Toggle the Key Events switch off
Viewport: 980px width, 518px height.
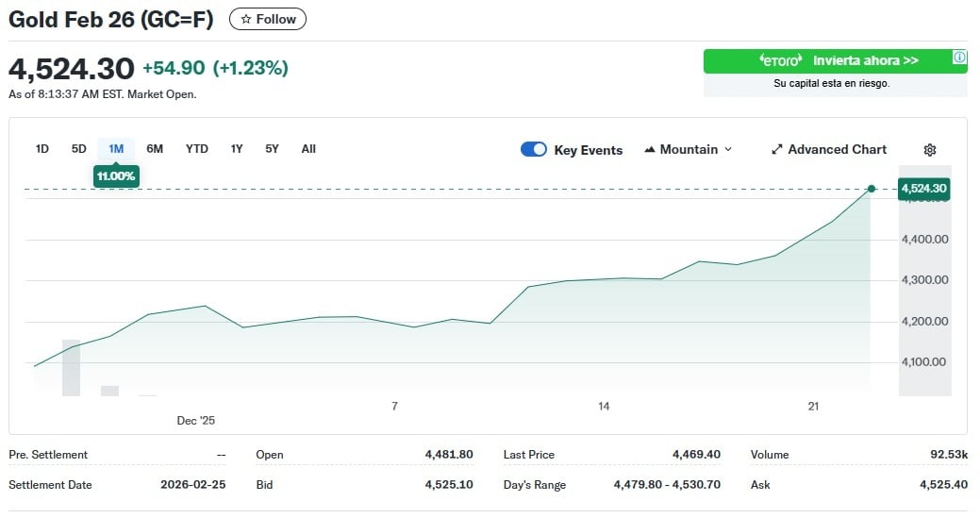coord(534,150)
